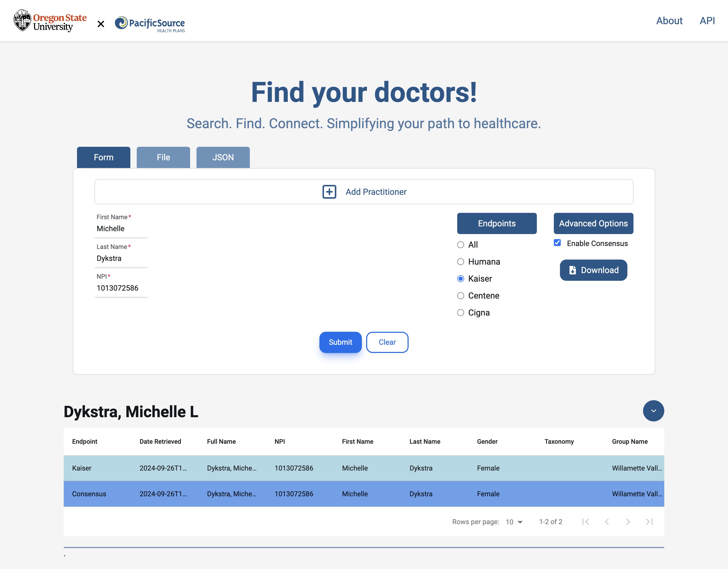Click the plus icon beside Add Practitioner
Image resolution: width=728 pixels, height=569 pixels.
coord(329,192)
